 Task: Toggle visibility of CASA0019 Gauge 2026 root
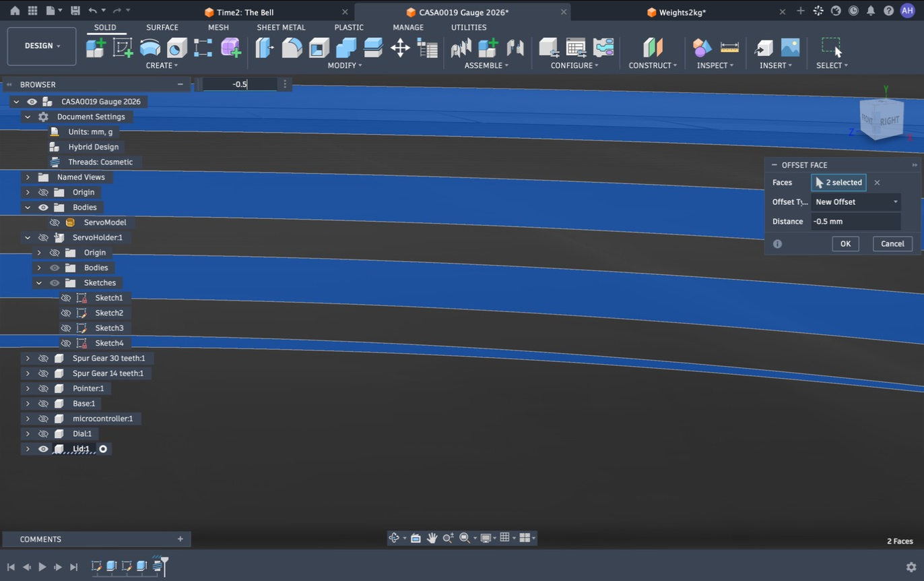coord(32,102)
